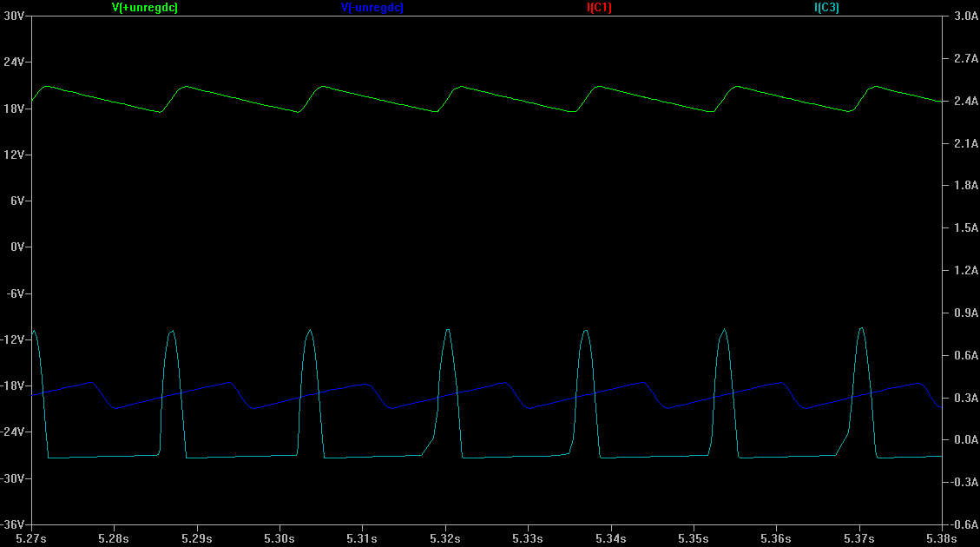This screenshot has width=980, height=547.
Task: Click the 5.34s time axis label
Action: [610, 538]
